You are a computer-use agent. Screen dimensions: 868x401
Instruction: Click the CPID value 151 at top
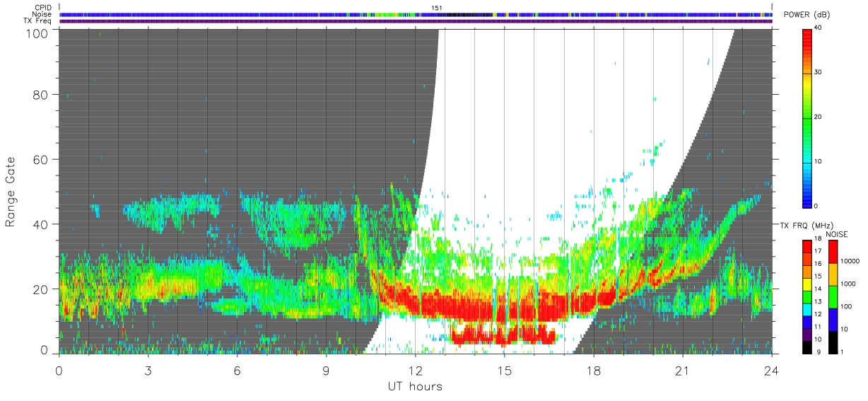tap(437, 8)
